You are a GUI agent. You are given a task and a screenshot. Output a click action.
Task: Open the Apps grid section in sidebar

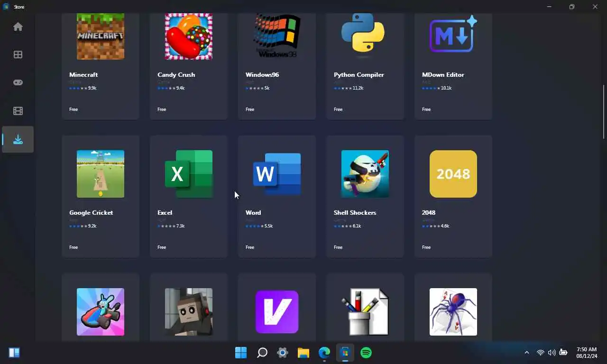pyautogui.click(x=18, y=55)
